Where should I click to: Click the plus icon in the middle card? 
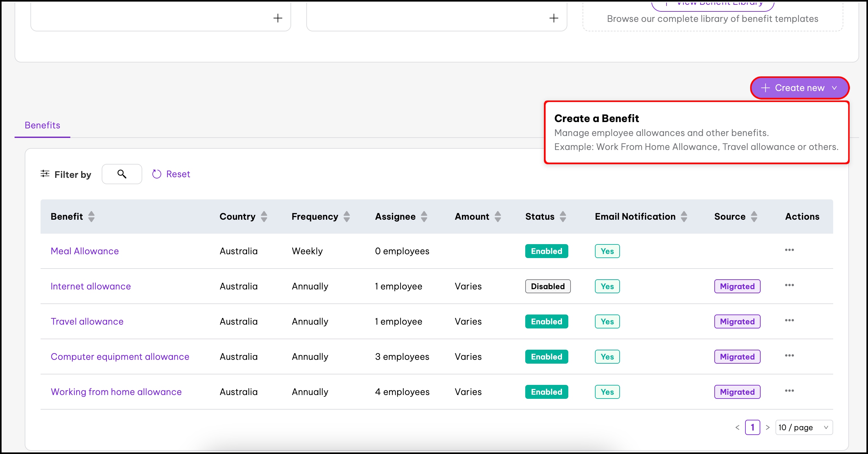pos(554,18)
